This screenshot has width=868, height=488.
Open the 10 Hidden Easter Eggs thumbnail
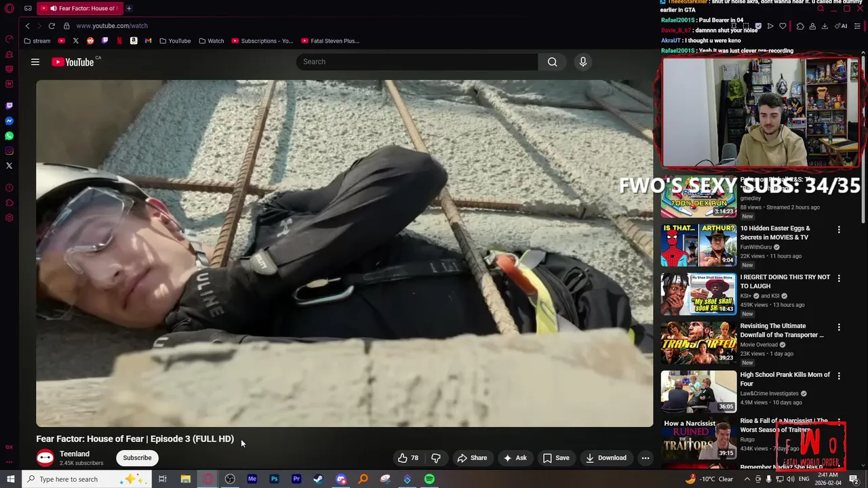(x=698, y=246)
